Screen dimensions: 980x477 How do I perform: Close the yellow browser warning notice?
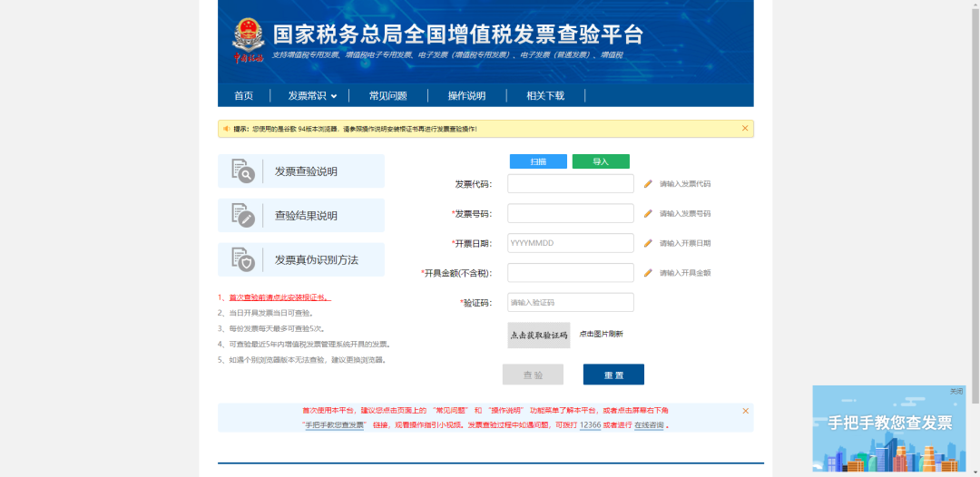[745, 128]
